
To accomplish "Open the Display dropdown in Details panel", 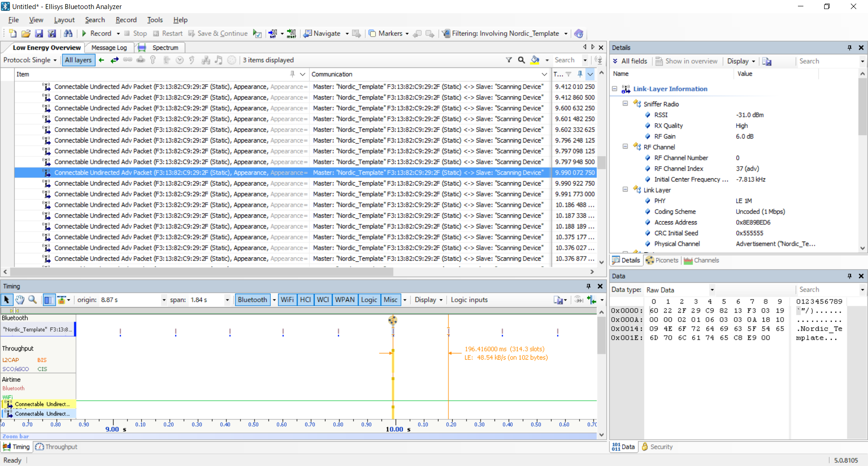I will (x=741, y=61).
